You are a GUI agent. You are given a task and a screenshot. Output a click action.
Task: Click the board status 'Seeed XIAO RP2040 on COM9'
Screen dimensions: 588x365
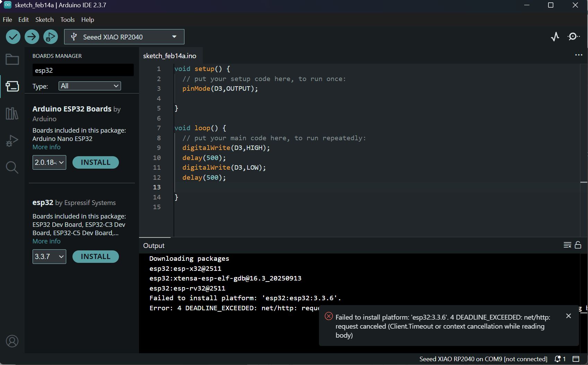tap(483, 359)
